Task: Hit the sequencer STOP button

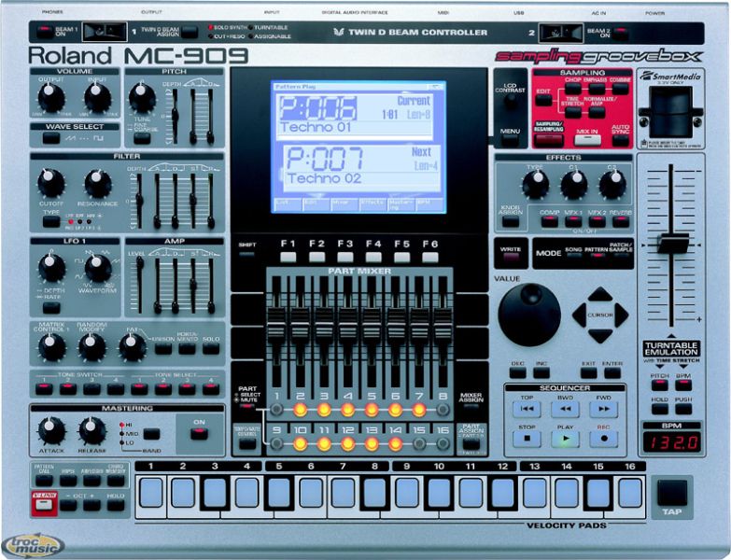Action: tap(527, 438)
